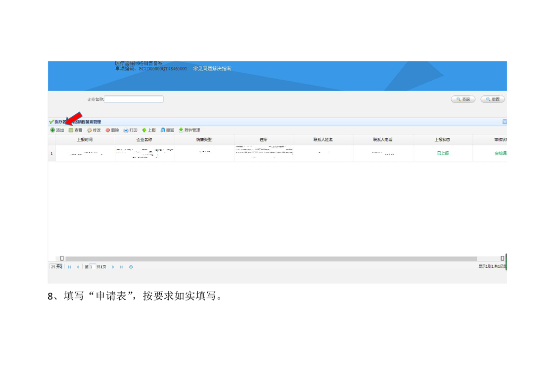Screen dimensions: 555x392
Task: Click the 销售类型 column header
Action: [x=204, y=140]
